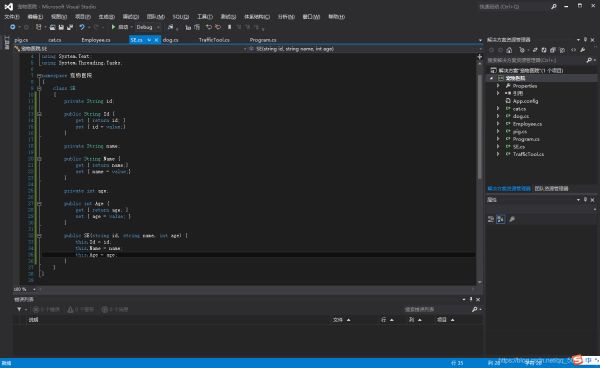Collapse the class SE code block

[39, 88]
